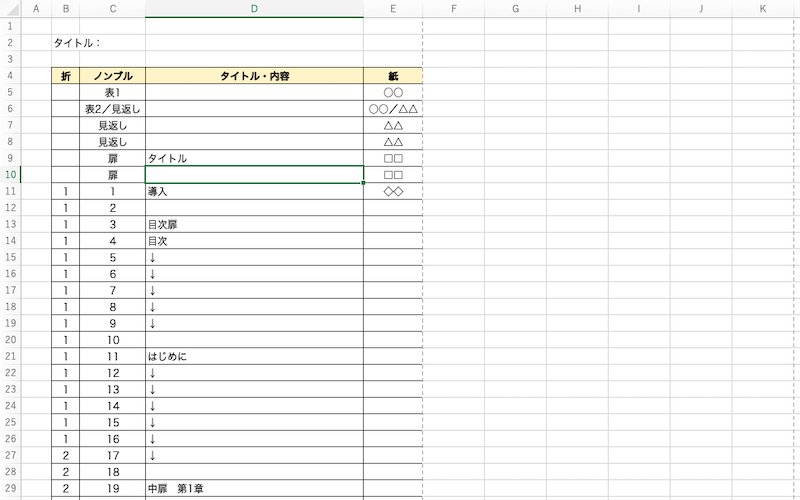The image size is (800, 500).
Task: Select row 4 header
Action: coord(10,76)
